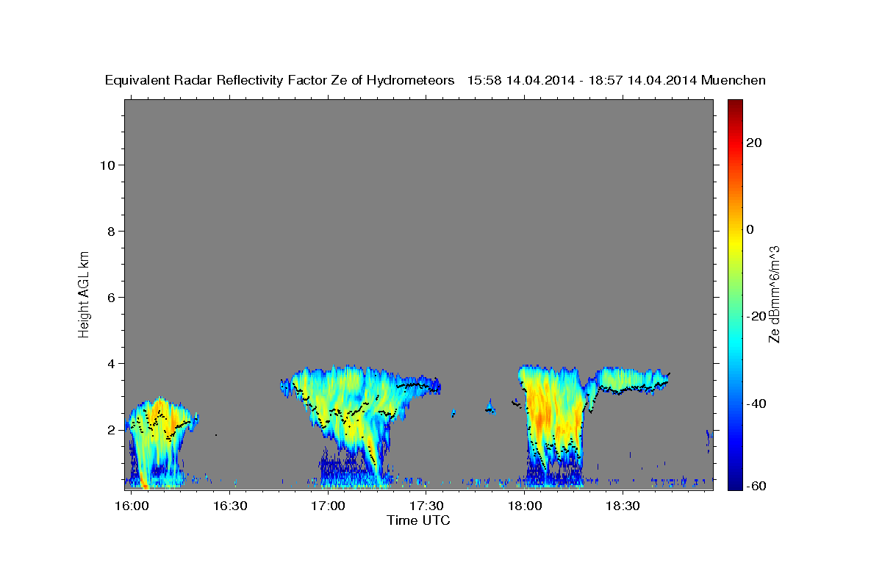882x588 pixels.
Task: Click the height tick label '8'
Action: (x=111, y=232)
